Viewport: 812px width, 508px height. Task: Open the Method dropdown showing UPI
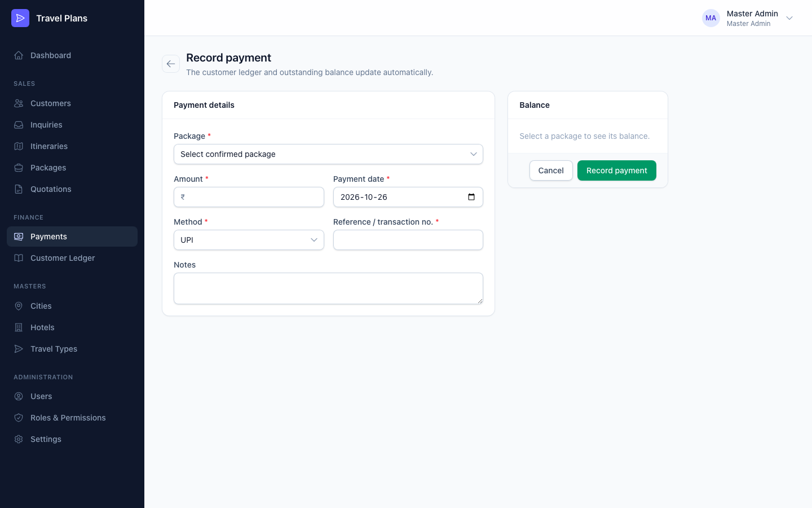[249, 240]
